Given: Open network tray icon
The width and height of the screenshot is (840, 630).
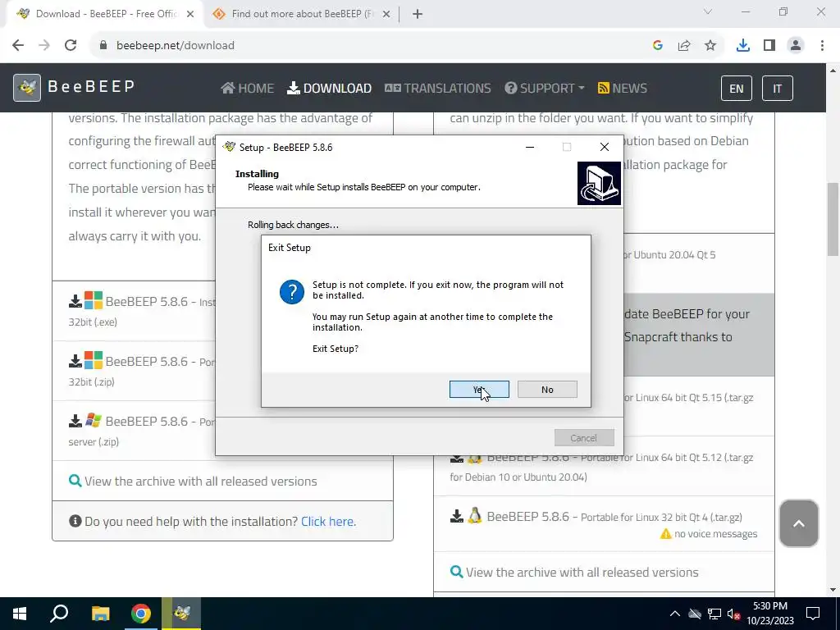Looking at the screenshot, I should pos(714,614).
